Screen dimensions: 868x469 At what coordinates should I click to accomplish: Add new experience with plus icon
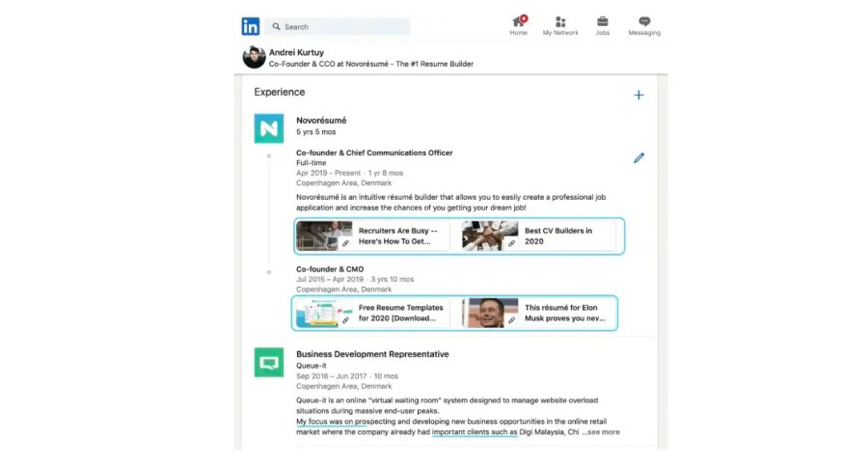pos(638,96)
